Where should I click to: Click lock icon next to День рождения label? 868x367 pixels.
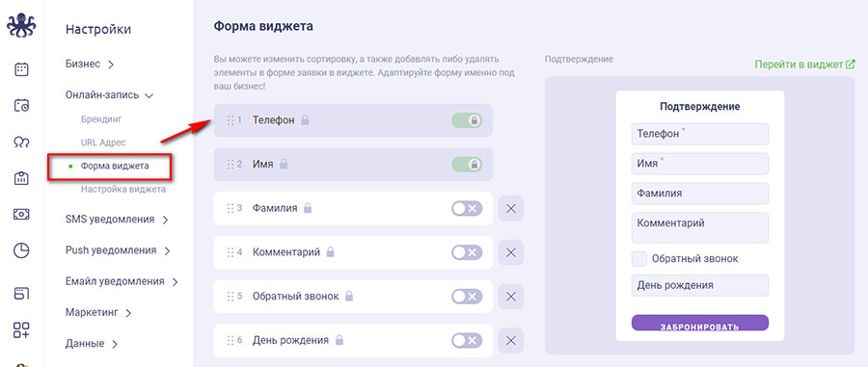[x=339, y=340]
